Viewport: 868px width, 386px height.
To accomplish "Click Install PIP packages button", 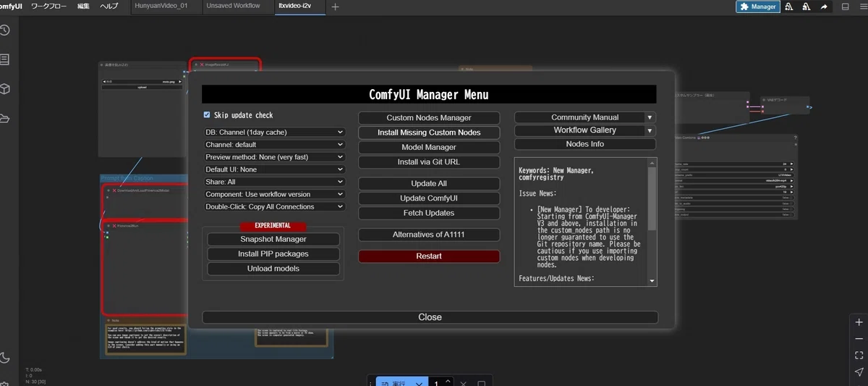I will pyautogui.click(x=273, y=254).
